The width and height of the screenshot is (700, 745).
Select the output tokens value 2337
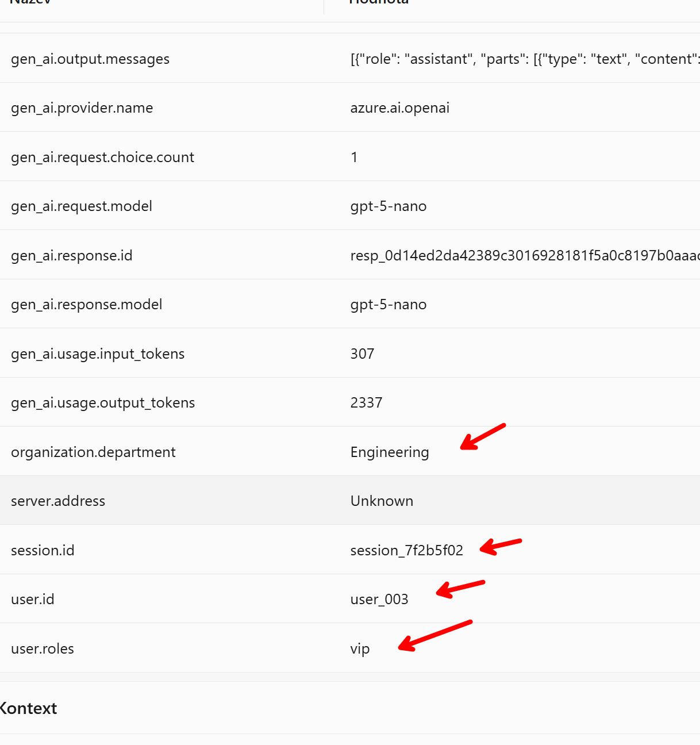(x=366, y=403)
